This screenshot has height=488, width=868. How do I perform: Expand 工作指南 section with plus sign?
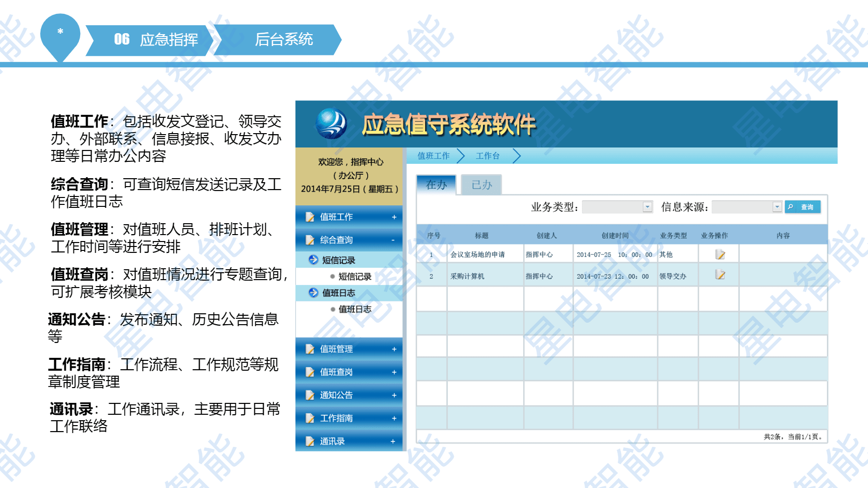click(x=394, y=418)
